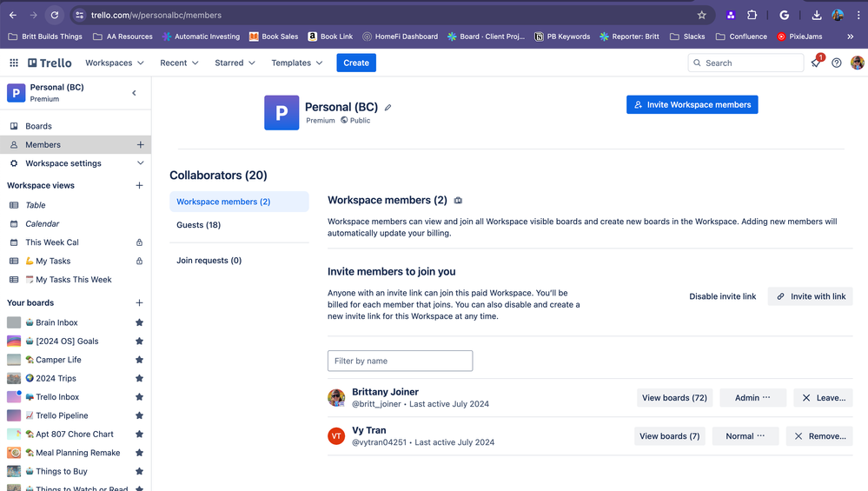Viewport: 868px width, 491px height.
Task: Open browser extensions puzzle icon
Action: [x=752, y=15]
